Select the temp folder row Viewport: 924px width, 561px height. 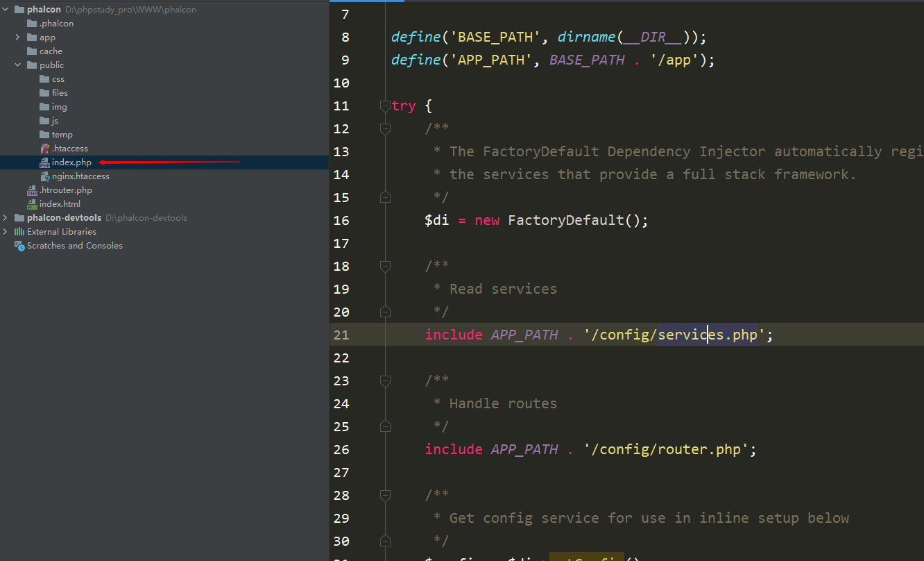(x=164, y=135)
